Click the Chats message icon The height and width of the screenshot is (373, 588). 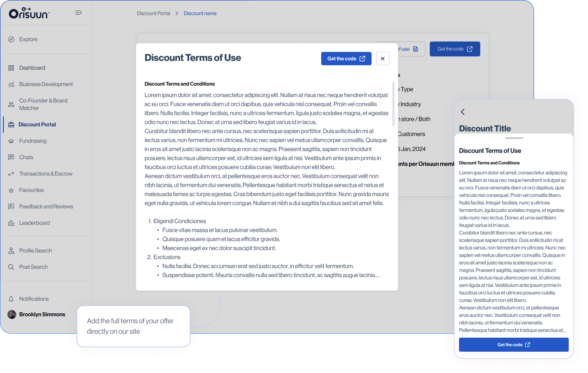click(x=11, y=157)
